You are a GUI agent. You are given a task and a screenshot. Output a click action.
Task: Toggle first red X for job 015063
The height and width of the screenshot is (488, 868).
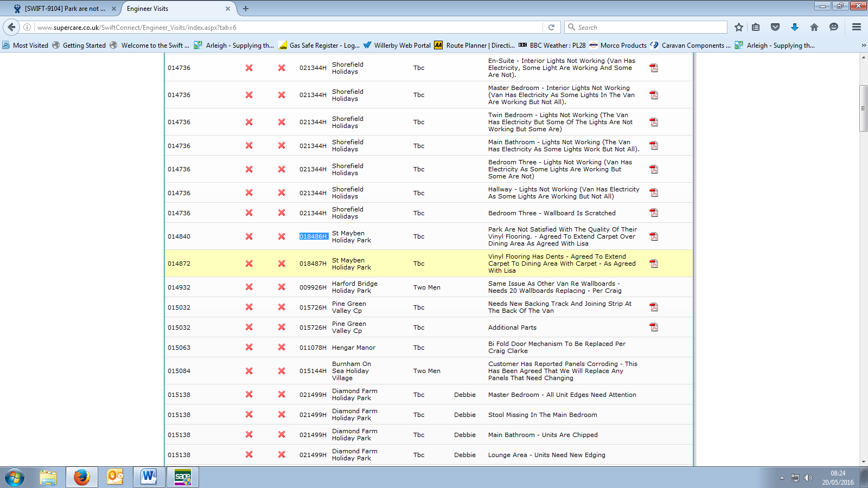(249, 348)
